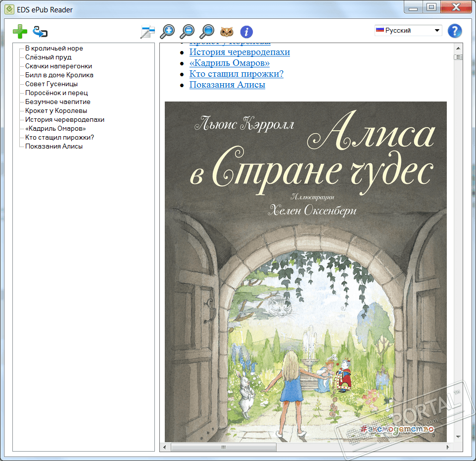This screenshot has width=476, height=461.
Task: Click the vertical scrollbar down arrow
Action: [x=458, y=437]
